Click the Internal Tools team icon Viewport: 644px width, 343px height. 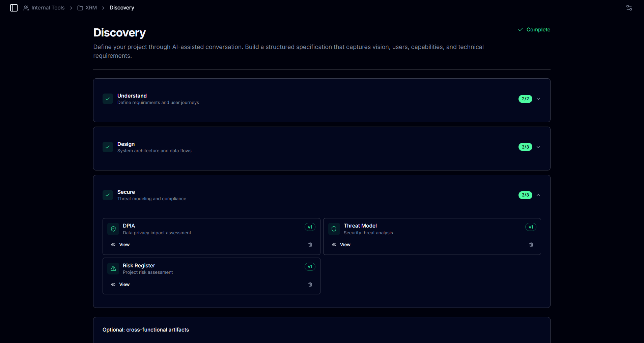pyautogui.click(x=26, y=8)
